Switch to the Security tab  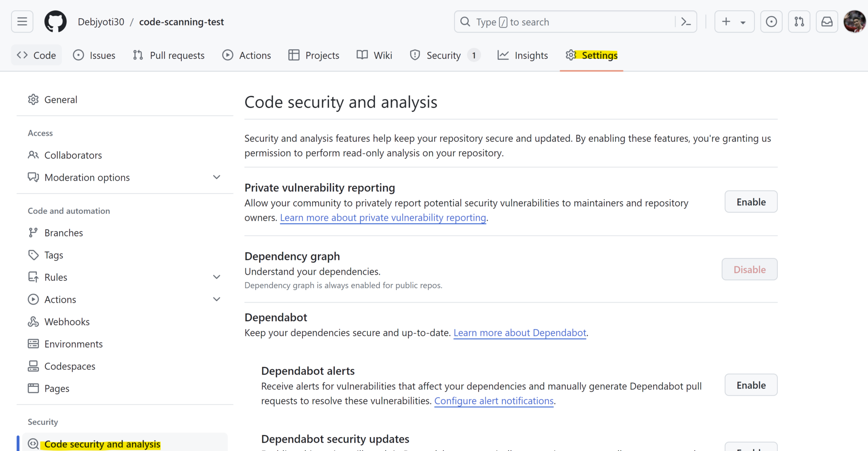pos(443,56)
